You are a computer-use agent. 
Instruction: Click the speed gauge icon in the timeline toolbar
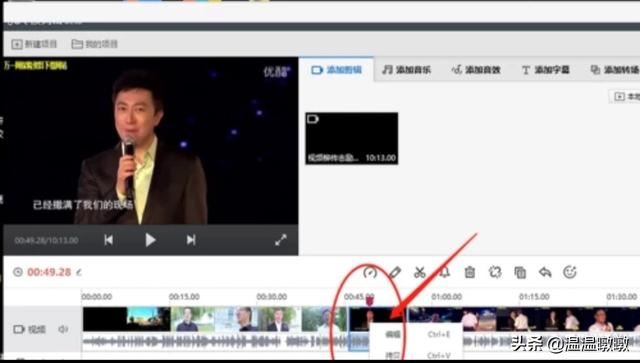coord(370,272)
